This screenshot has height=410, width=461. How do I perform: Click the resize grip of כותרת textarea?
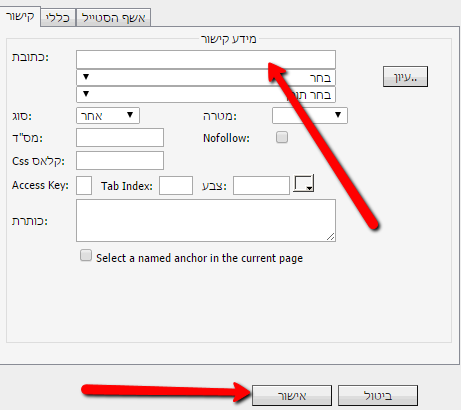(x=330, y=237)
